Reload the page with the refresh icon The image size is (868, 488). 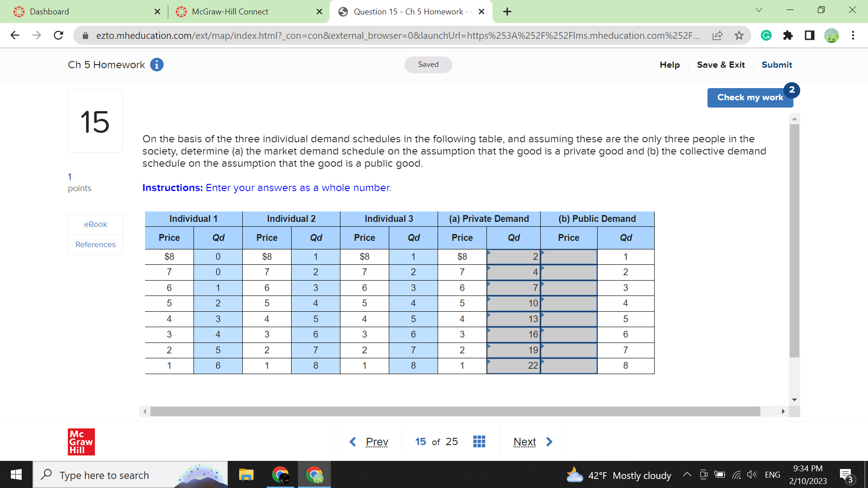pos(58,35)
